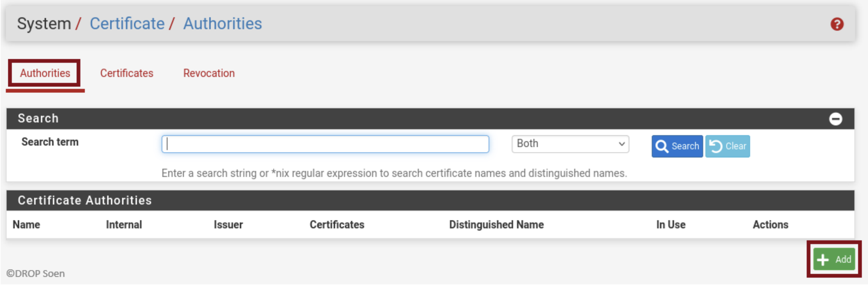The width and height of the screenshot is (868, 285).
Task: Click the Distinguished Name column header
Action: click(x=496, y=224)
